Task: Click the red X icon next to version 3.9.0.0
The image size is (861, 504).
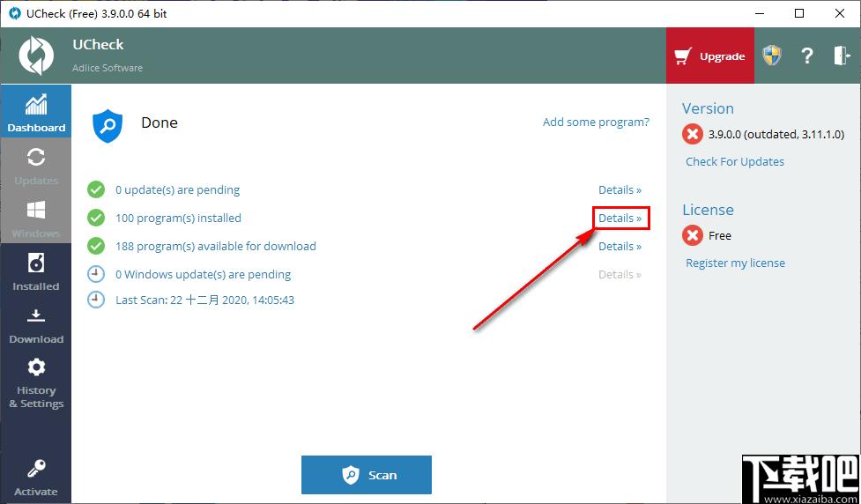Action: (693, 134)
